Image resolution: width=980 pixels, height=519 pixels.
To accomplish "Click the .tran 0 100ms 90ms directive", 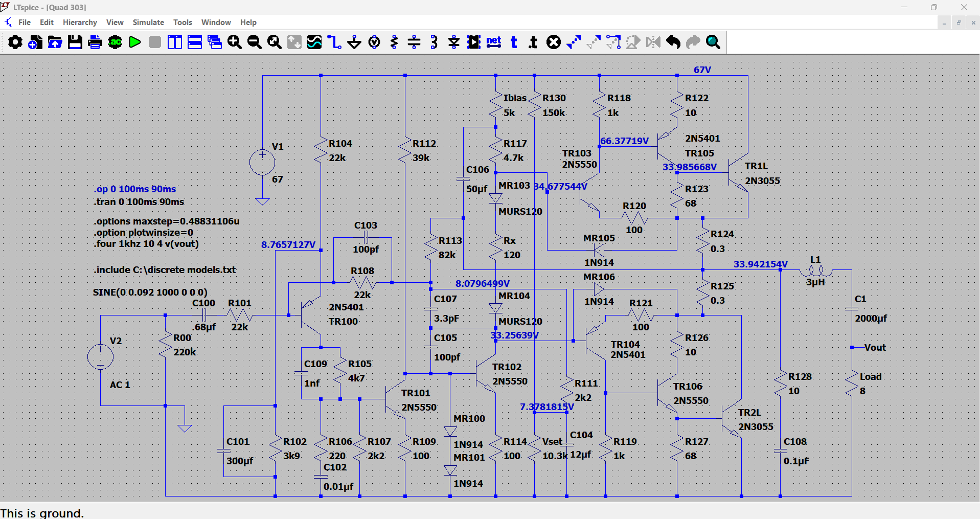I will tap(139, 202).
